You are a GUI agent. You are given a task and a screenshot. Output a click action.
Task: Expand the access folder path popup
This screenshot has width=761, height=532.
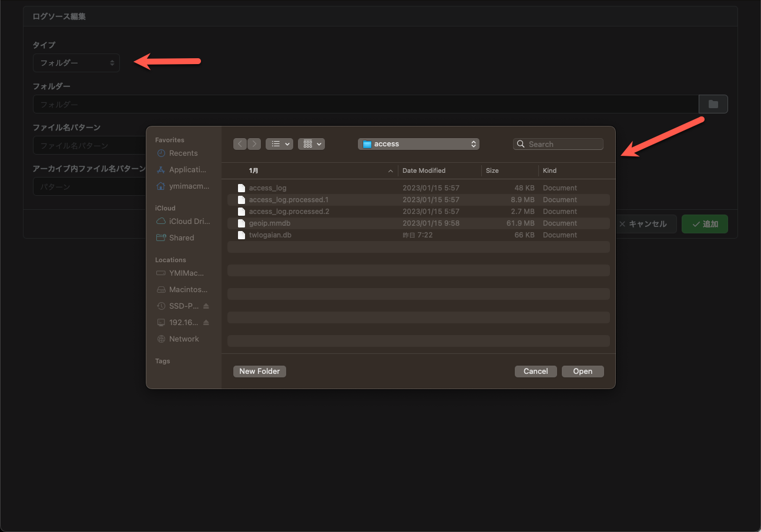click(x=418, y=144)
